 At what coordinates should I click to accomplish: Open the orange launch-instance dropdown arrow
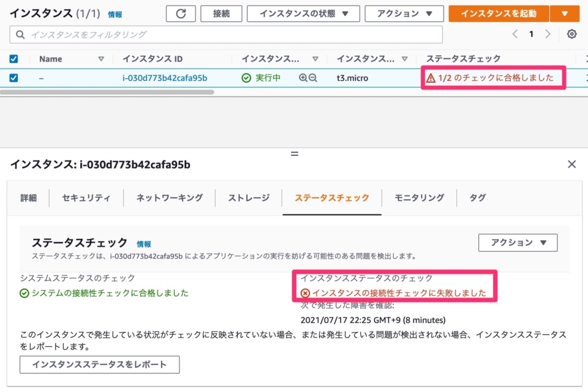[565, 13]
